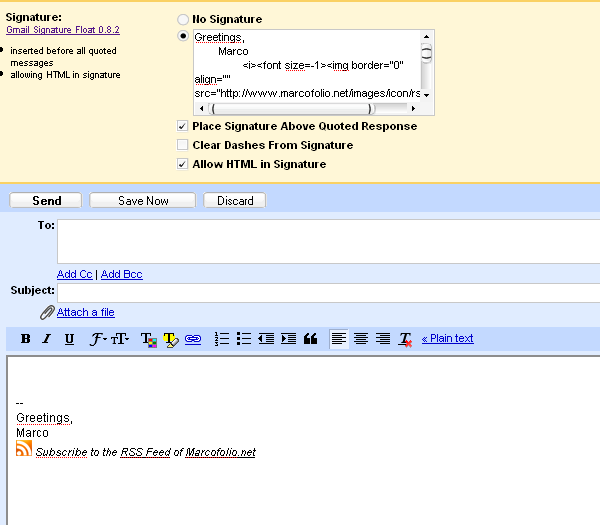
Task: Open the font face dropdown
Action: (x=98, y=339)
